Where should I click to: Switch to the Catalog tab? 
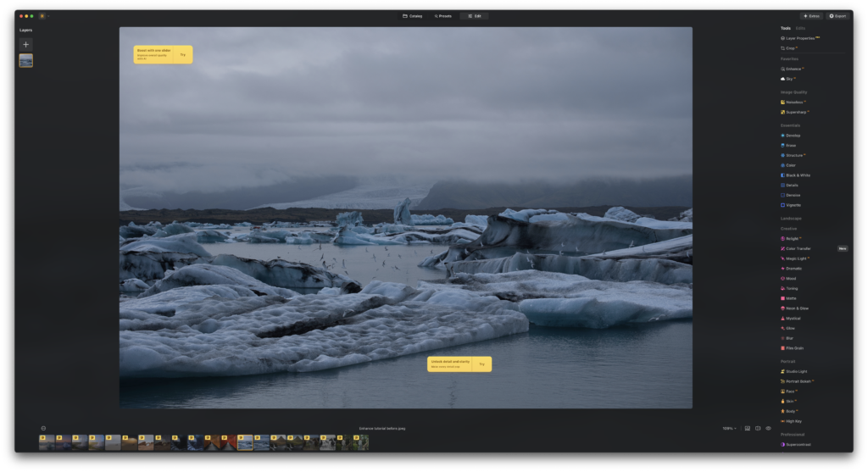(x=413, y=16)
